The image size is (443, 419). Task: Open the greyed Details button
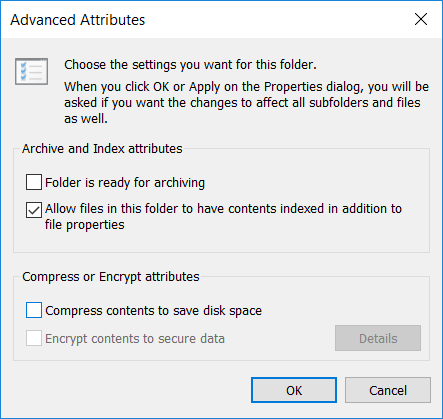(378, 338)
